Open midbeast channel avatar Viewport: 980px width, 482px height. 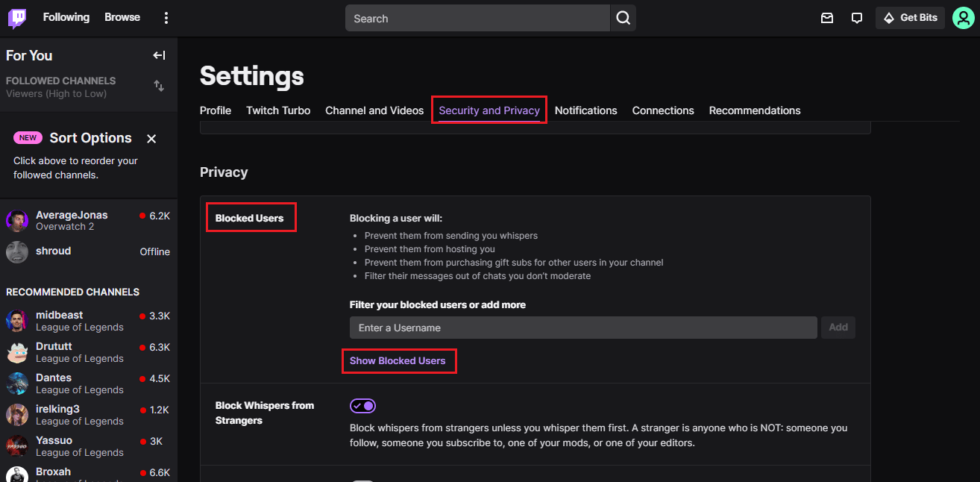(17, 321)
